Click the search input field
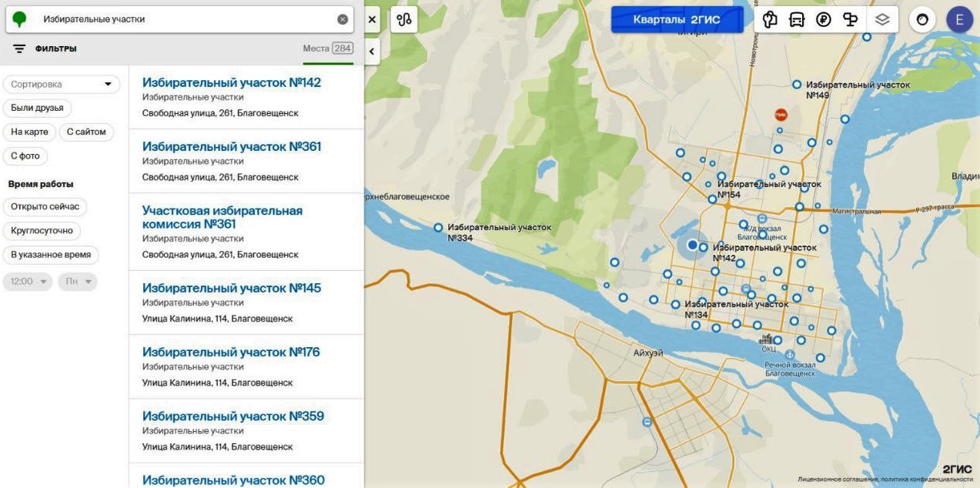980x488 pixels. [x=185, y=19]
